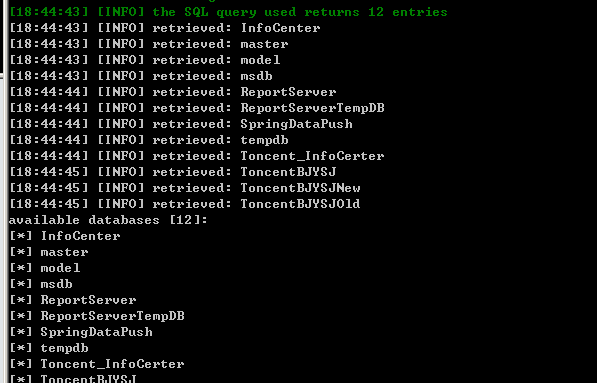Click asterisk marker beside tempdb database
This screenshot has width=597, height=383.
pos(21,348)
